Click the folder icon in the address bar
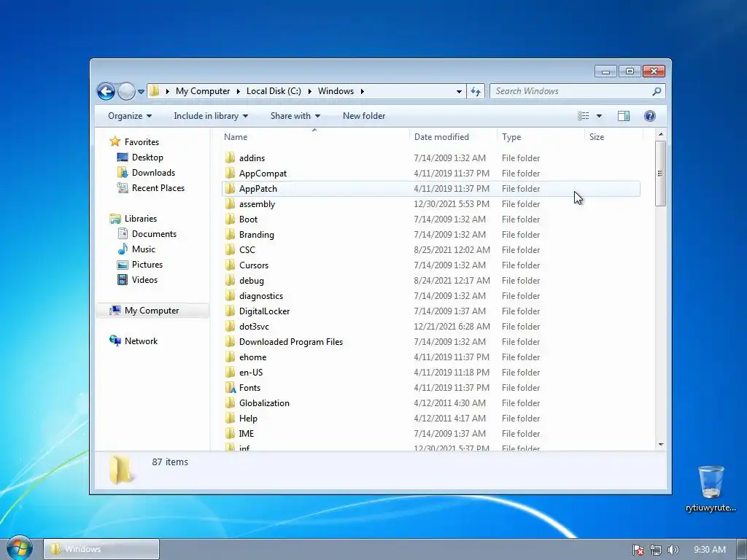The height and width of the screenshot is (560, 747). 155,91
